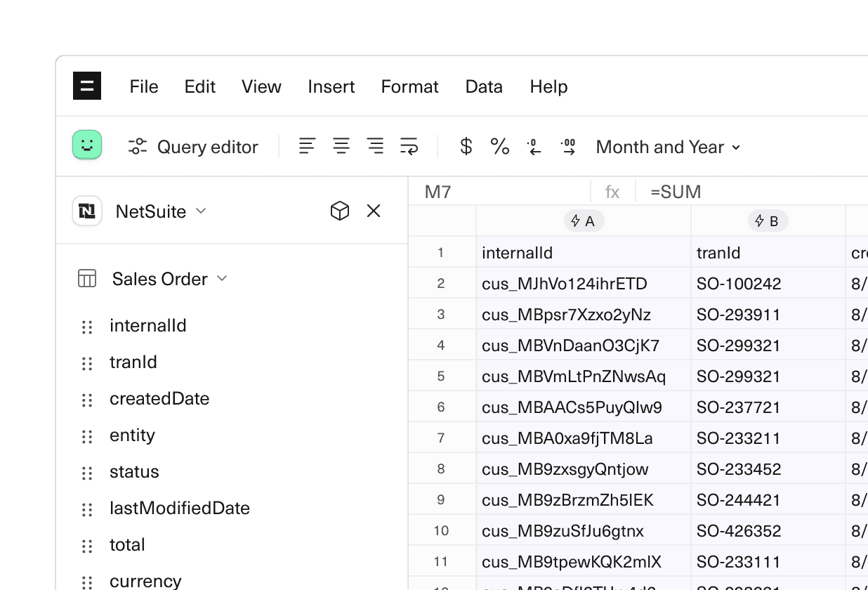Screen dimensions: 868x590
Task: Decrease decimal places
Action: click(534, 146)
